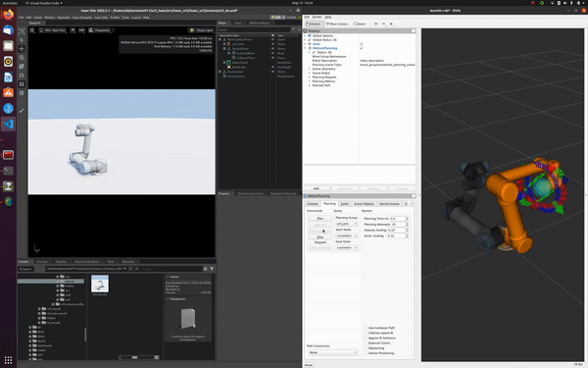The width and height of the screenshot is (588, 368).
Task: Click the Import button in Content browser
Action: pyautogui.click(x=25, y=269)
